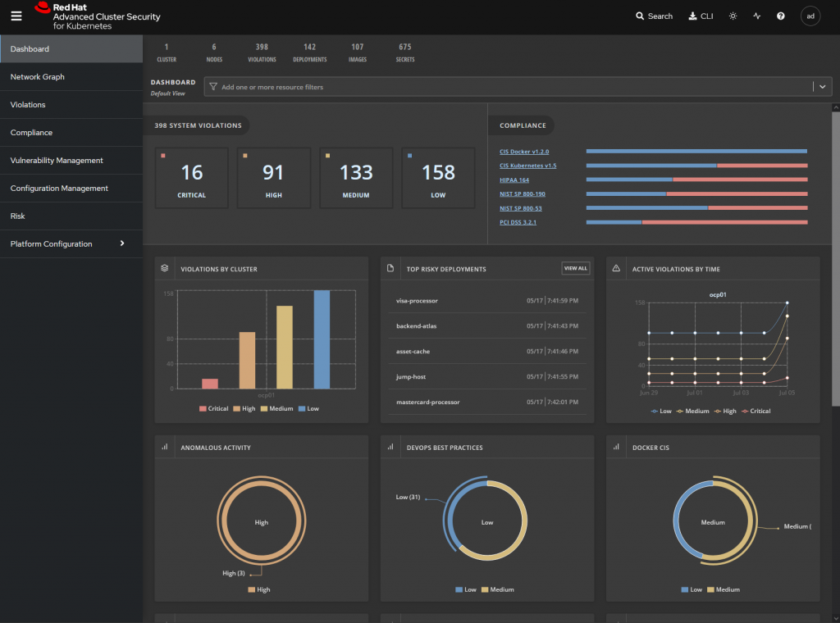Select Compliance in the sidebar

pos(71,132)
